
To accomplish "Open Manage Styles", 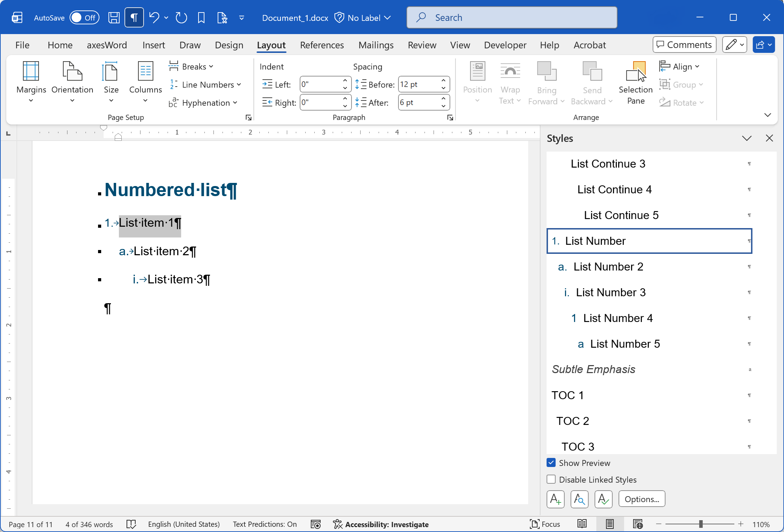I will [604, 499].
